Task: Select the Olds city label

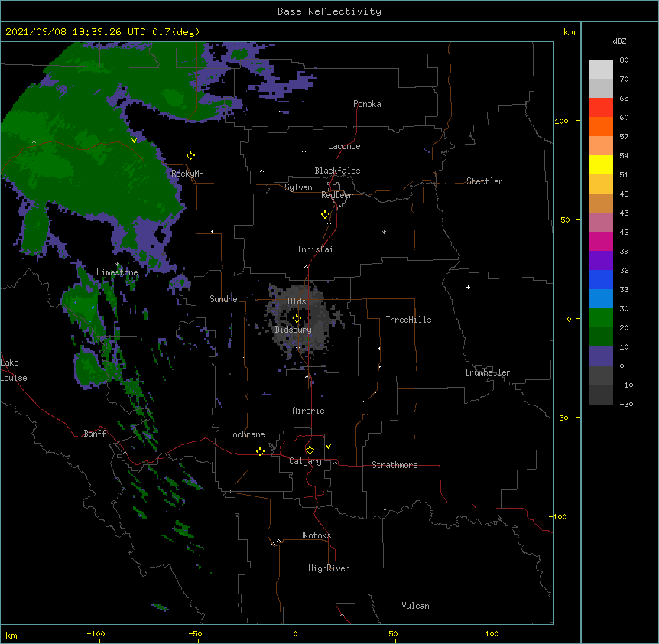Action: pos(297,301)
